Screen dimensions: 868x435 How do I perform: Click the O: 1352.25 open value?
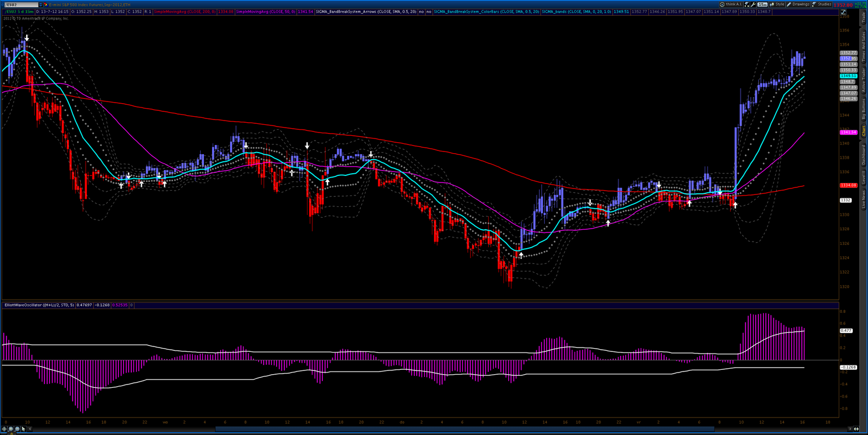click(x=81, y=11)
